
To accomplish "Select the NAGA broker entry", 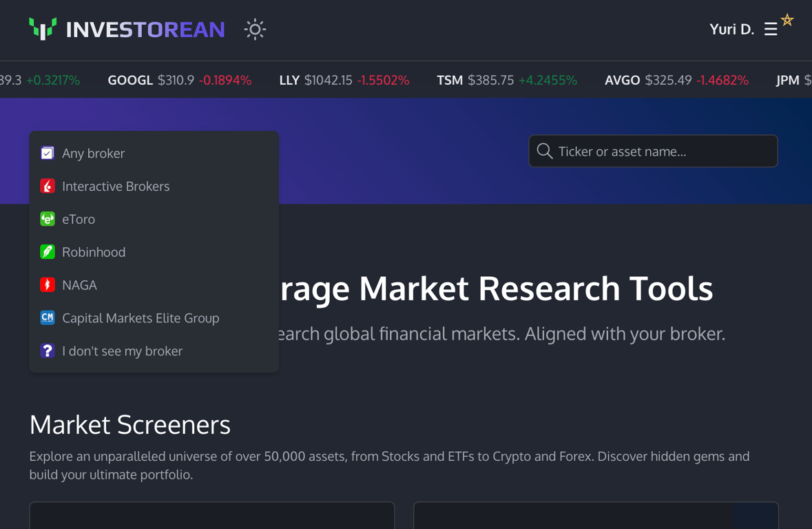I will point(154,285).
